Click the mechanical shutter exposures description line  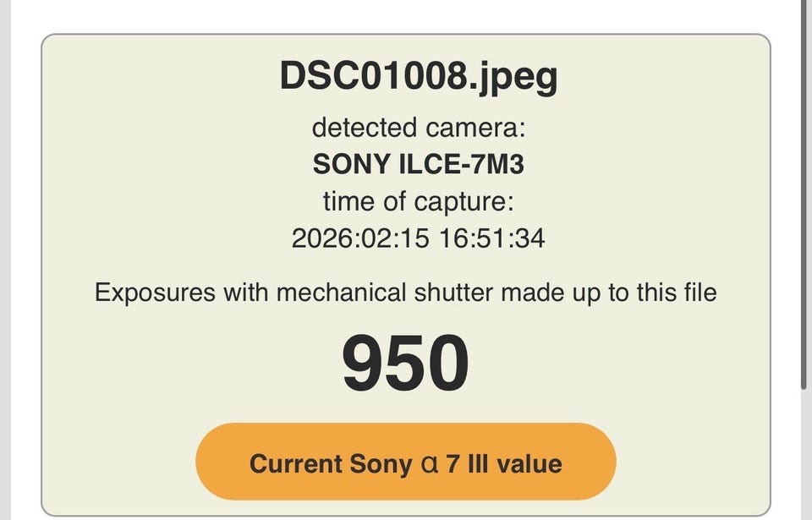coord(405,293)
